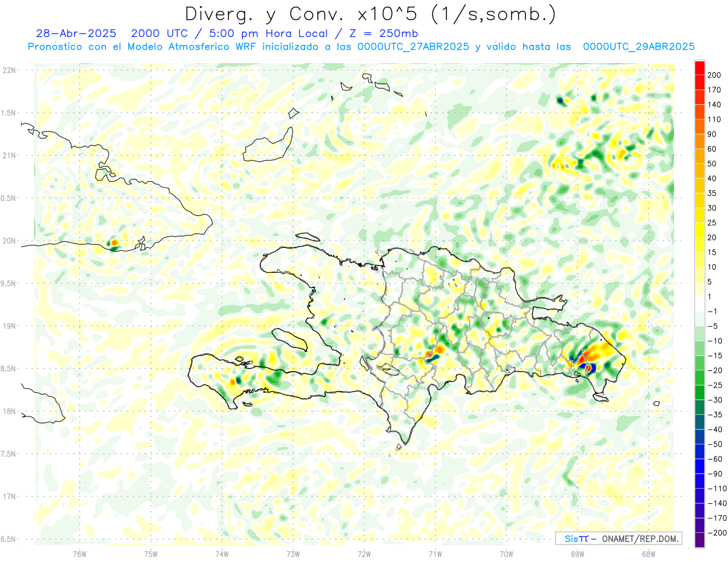Click the '-110' color scale value
This screenshot has height=562, width=728.
coord(716,489)
